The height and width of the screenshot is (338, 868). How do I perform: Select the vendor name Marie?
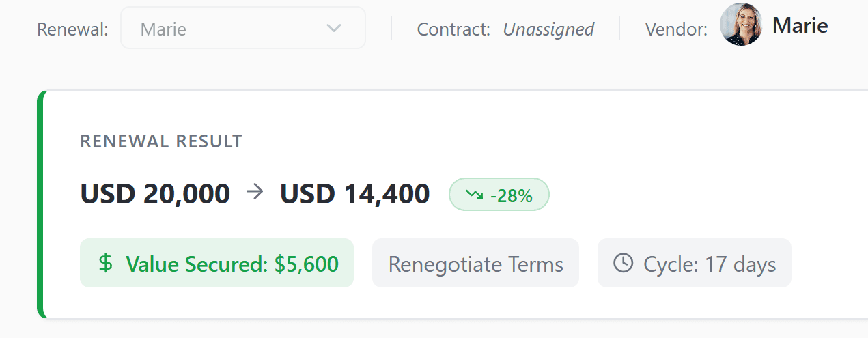point(800,26)
